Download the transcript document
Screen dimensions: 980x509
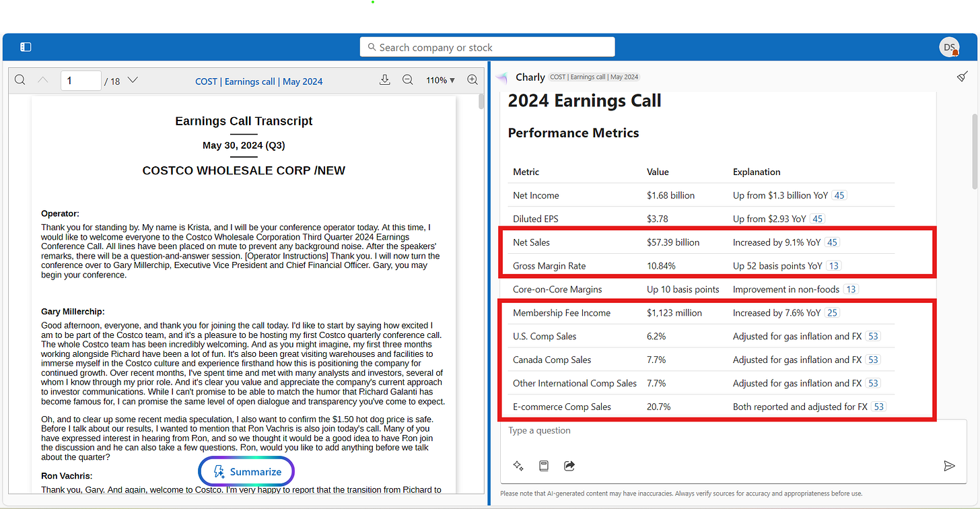385,80
